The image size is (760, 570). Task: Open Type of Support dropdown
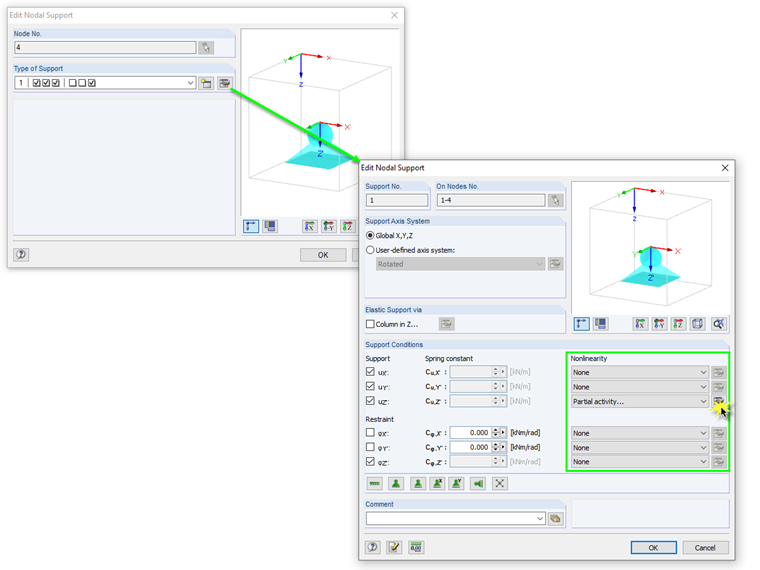[190, 83]
